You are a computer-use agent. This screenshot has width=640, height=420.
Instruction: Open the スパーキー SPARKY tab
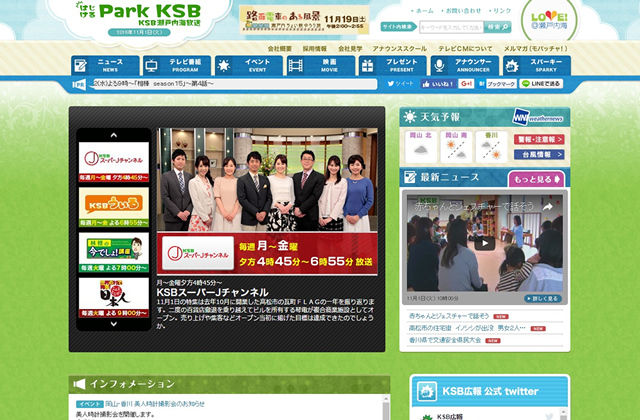coord(537,65)
